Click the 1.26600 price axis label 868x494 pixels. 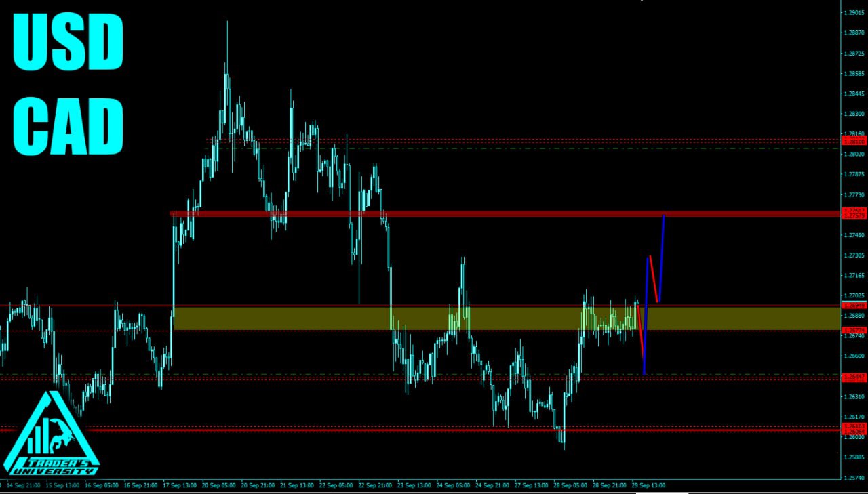[854, 356]
